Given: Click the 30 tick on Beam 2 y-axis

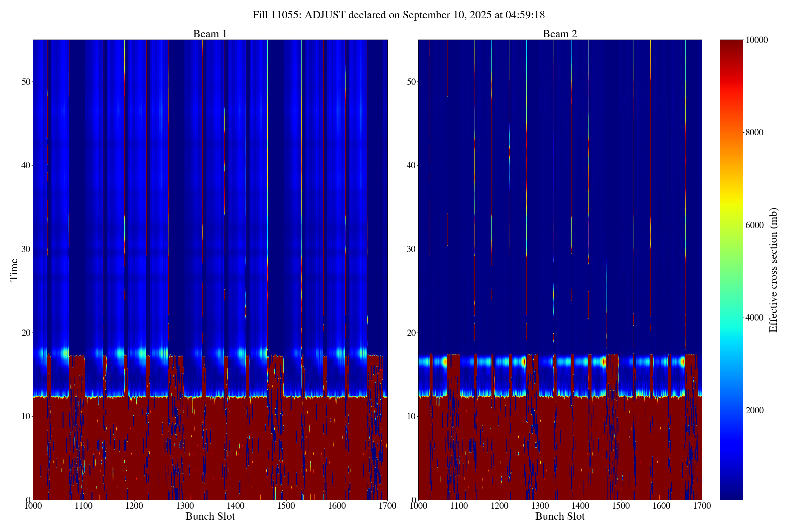Looking at the screenshot, I should tap(411, 249).
